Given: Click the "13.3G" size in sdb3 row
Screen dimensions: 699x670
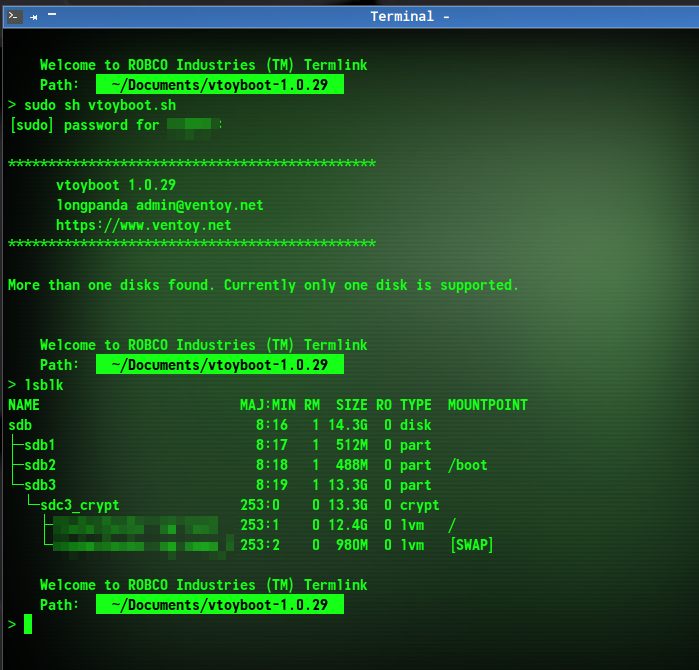Looking at the screenshot, I should coord(348,485).
